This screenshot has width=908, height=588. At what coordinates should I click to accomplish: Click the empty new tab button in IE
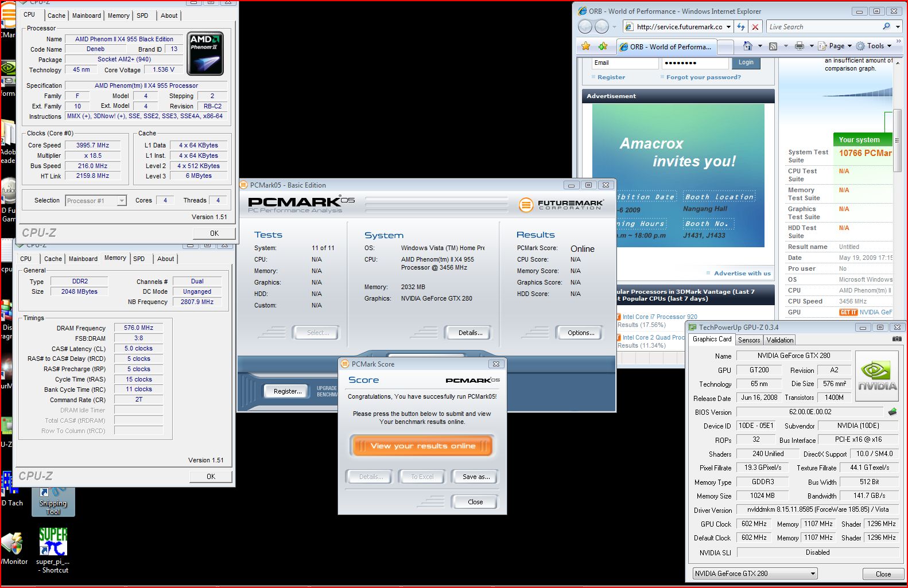point(726,46)
